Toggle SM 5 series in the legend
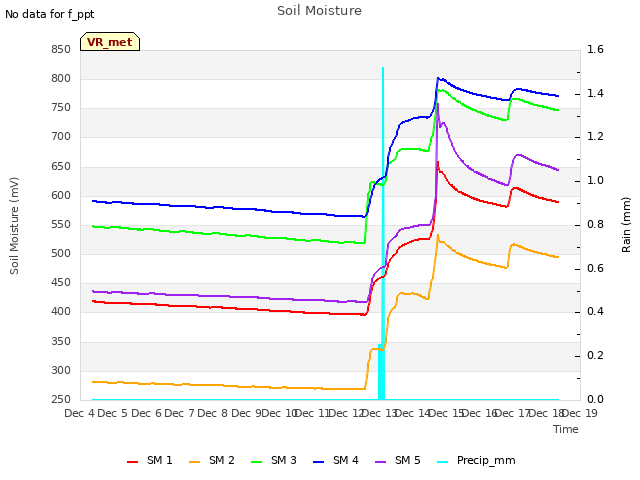The height and width of the screenshot is (480, 640). 398,460
